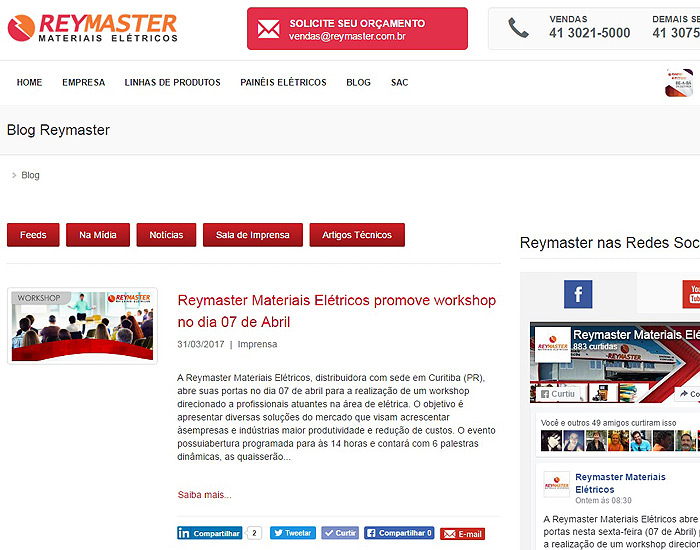This screenshot has width=700, height=550.
Task: Click the workshop article thumbnail
Action: pos(82,326)
